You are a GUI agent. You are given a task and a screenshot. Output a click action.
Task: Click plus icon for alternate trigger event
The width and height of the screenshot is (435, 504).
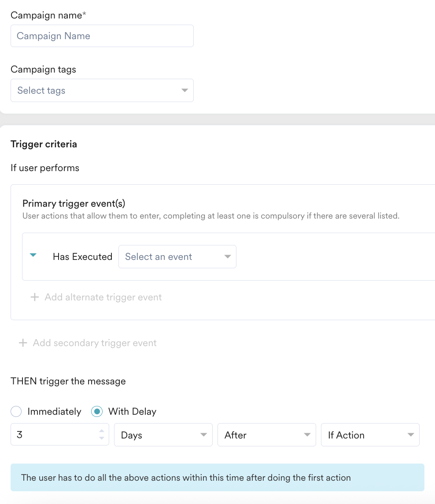pyautogui.click(x=35, y=297)
